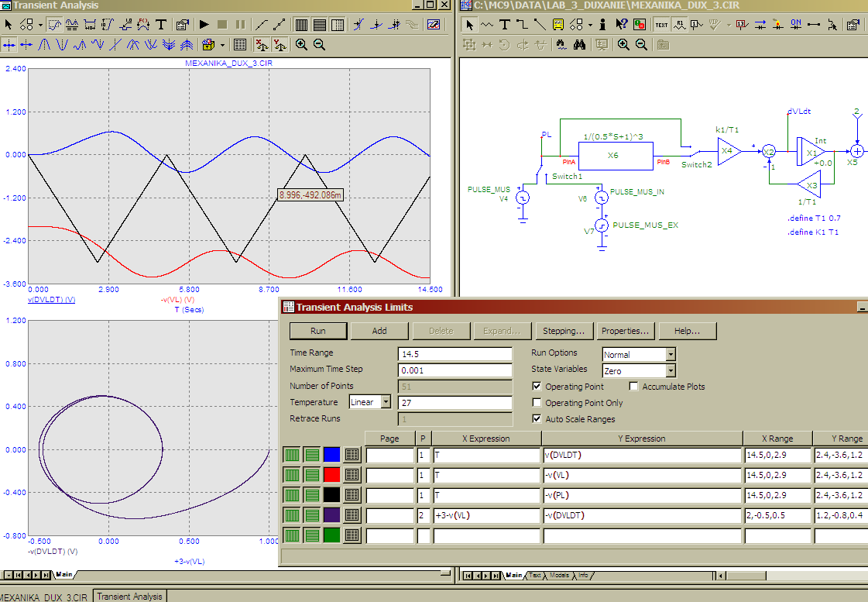
Task: Click the Help... button in Analysis Limits
Action: [687, 331]
